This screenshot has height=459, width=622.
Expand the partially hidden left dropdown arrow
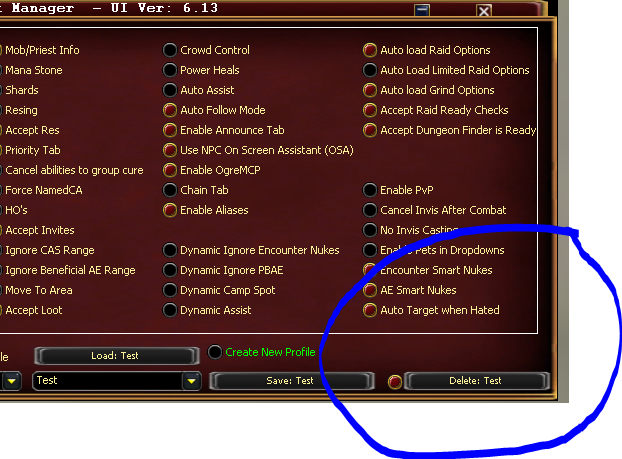coord(12,381)
